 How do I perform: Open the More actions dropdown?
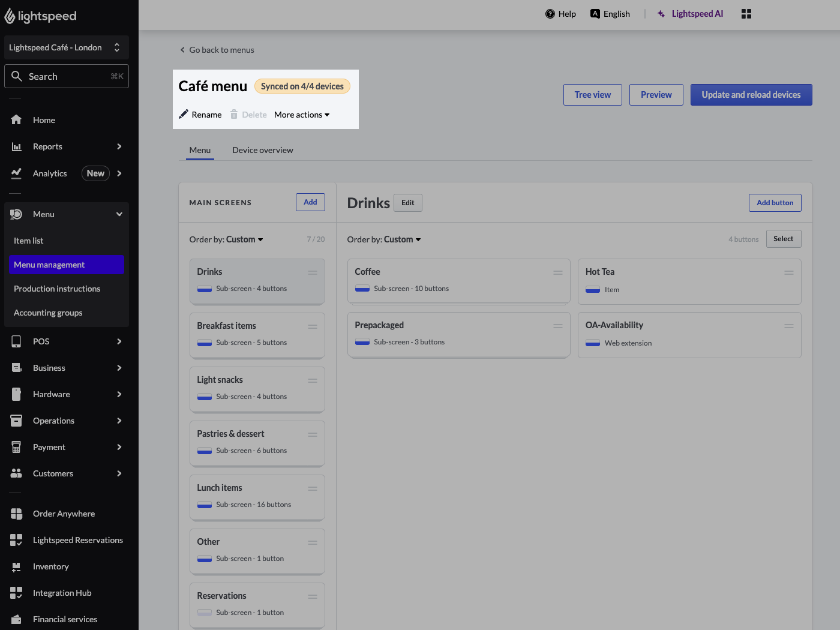click(x=302, y=115)
